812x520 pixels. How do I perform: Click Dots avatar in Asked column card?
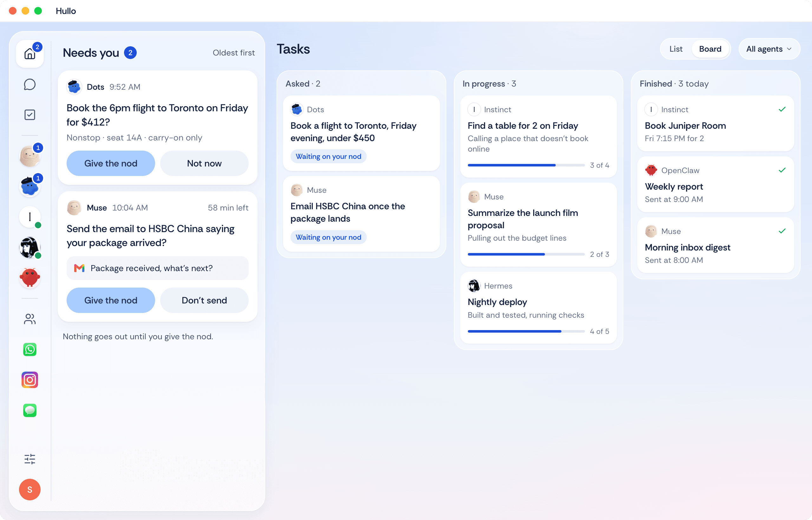click(297, 109)
